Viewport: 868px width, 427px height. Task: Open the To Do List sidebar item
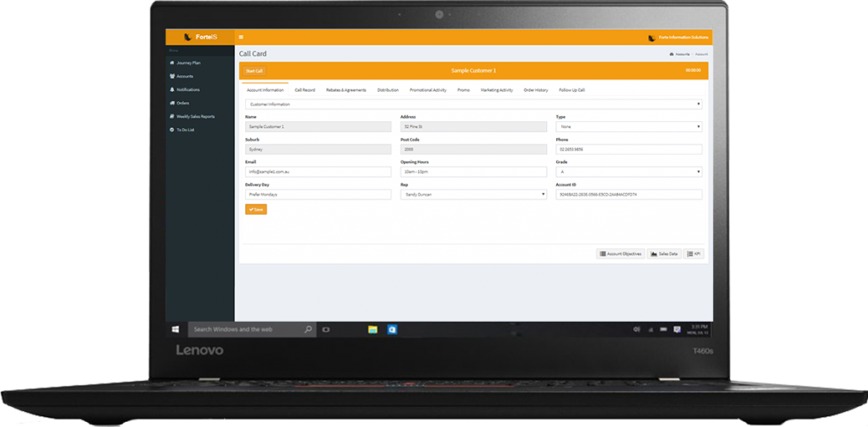tap(185, 130)
